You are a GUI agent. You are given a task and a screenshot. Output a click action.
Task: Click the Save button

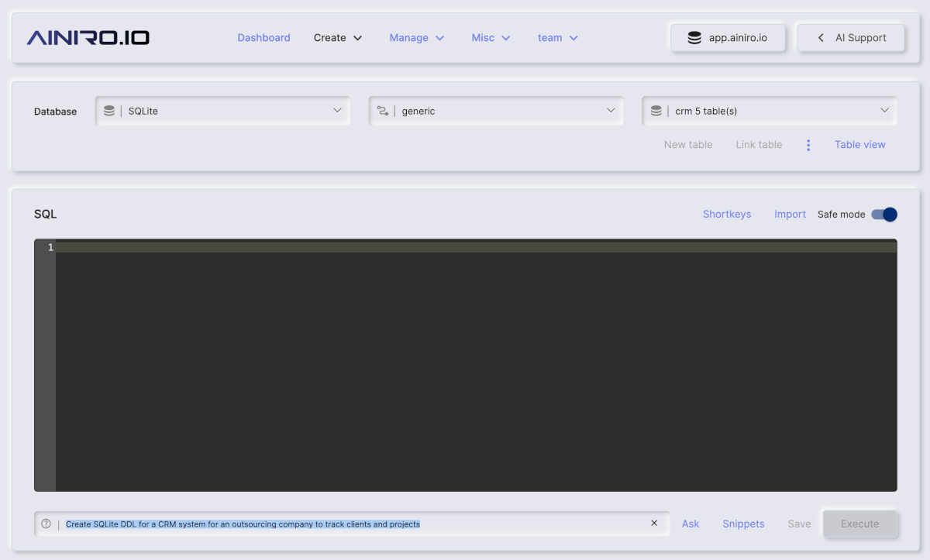(799, 524)
